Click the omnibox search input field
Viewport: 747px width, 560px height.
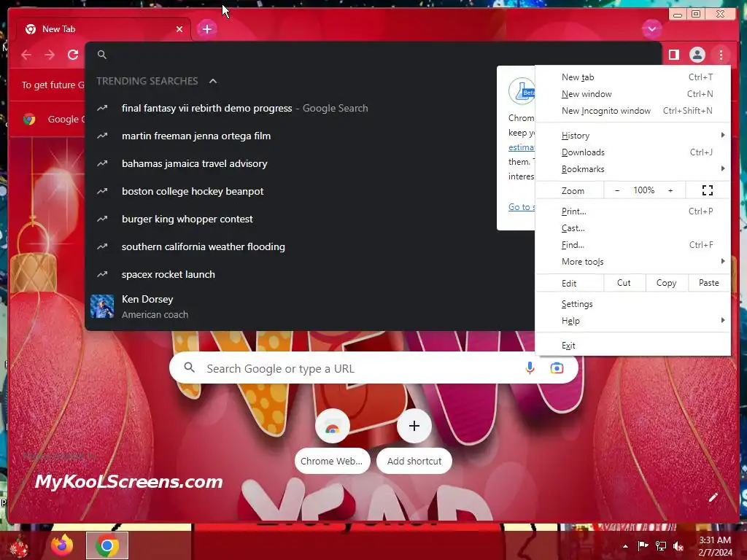[373, 55]
